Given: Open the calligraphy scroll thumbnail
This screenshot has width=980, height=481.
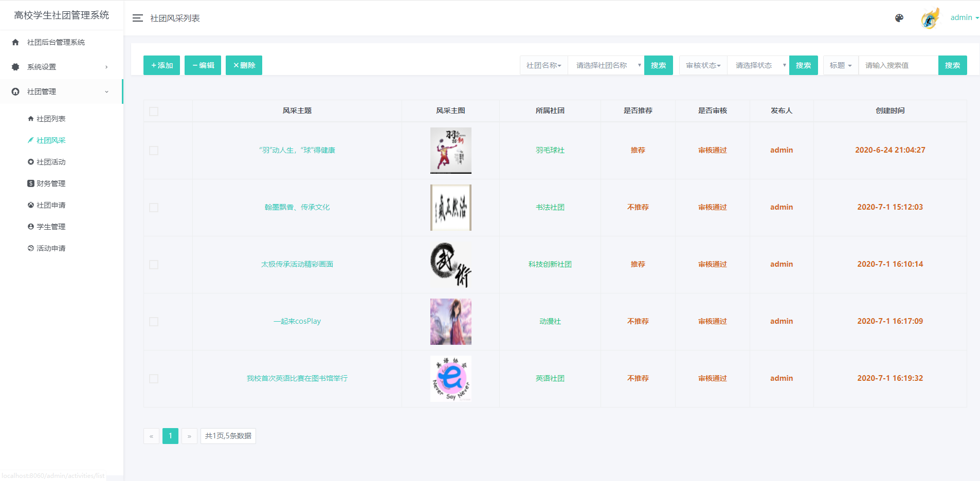Looking at the screenshot, I should click(x=451, y=208).
